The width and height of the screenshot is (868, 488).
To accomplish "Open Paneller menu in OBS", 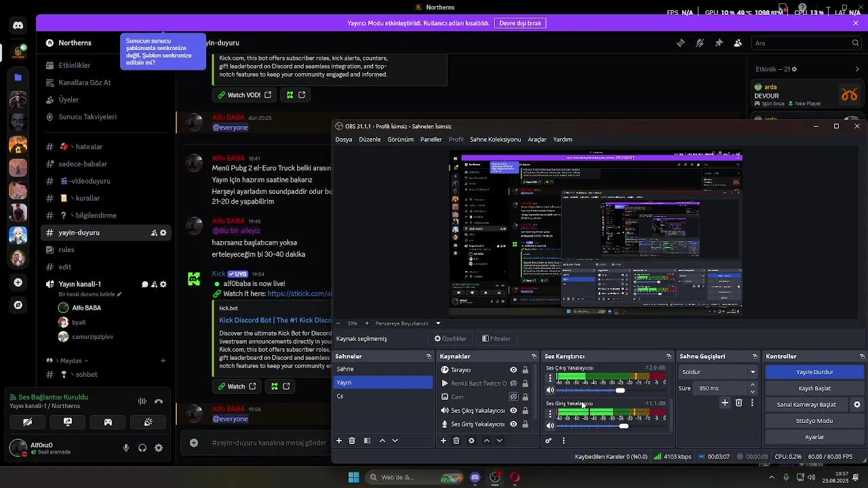I will click(x=431, y=140).
